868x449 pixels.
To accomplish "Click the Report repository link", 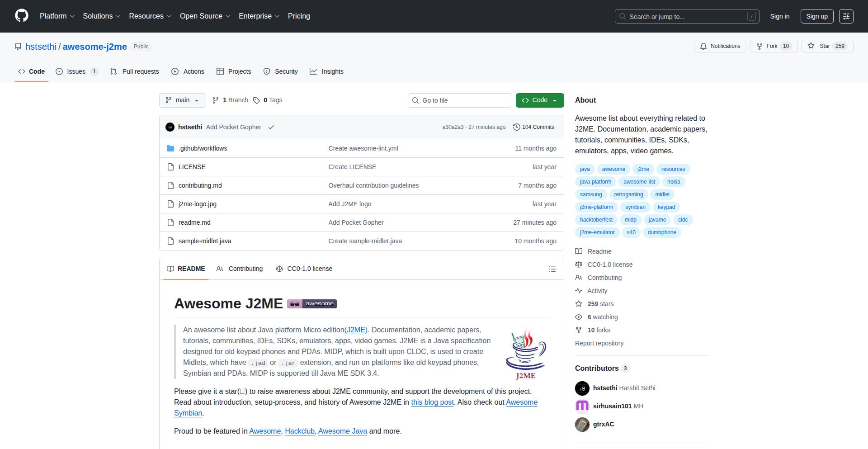I will point(599,343).
